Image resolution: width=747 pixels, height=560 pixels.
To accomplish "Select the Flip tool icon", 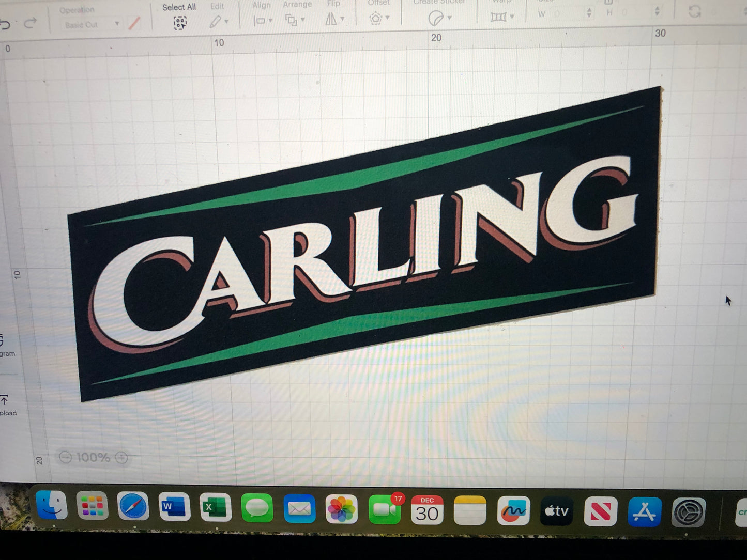I will 331,20.
